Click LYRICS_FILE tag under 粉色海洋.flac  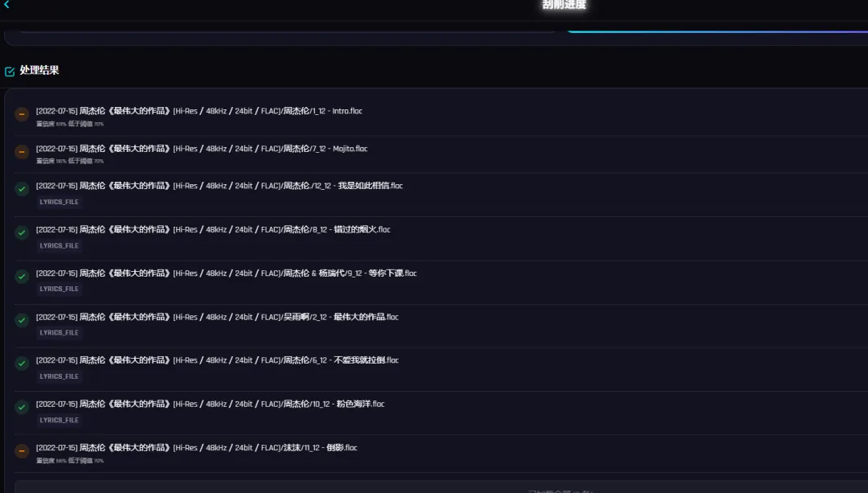coord(59,421)
